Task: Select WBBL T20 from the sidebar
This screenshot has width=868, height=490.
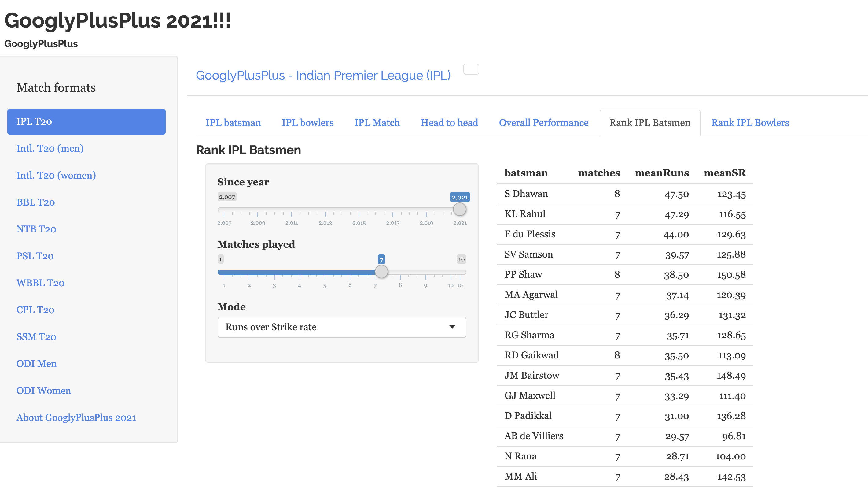Action: click(40, 283)
